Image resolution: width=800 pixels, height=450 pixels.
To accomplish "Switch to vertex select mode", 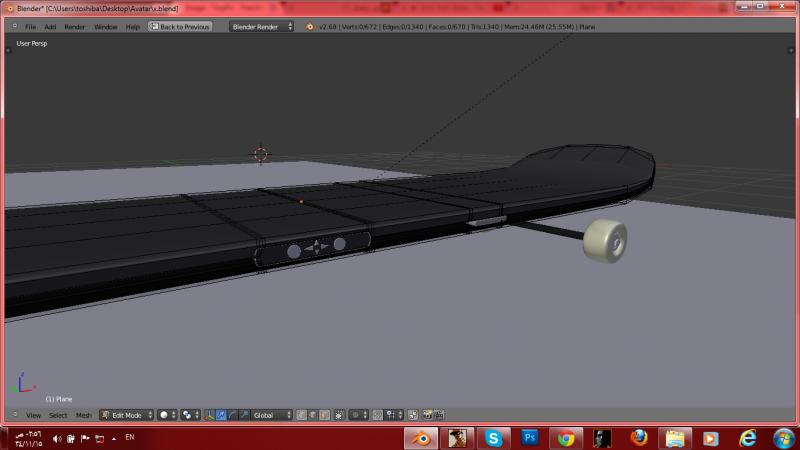I will 302,415.
